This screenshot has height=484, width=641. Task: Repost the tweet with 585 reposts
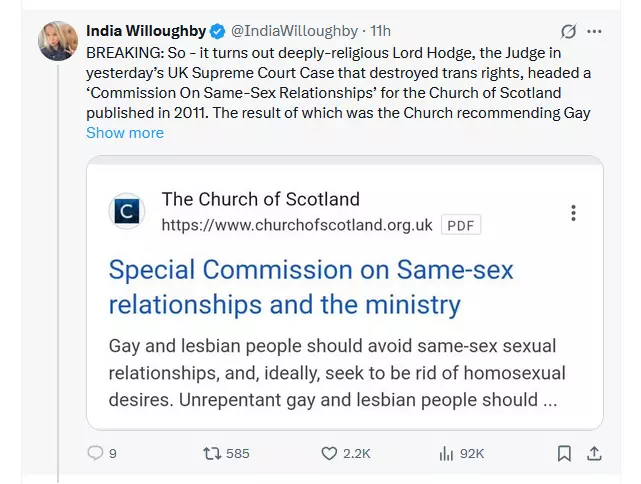point(213,453)
